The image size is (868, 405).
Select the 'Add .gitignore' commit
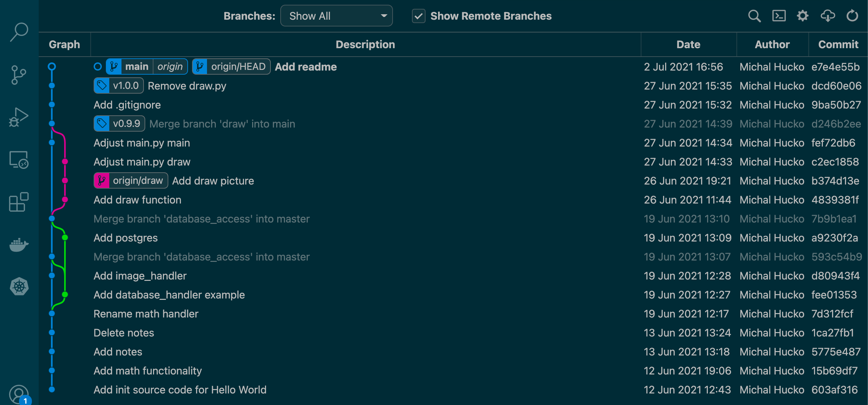[x=127, y=105]
